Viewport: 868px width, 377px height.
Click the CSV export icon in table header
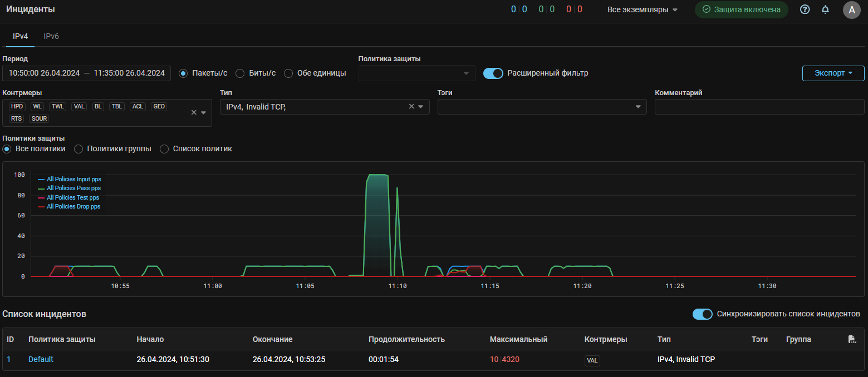pyautogui.click(x=852, y=339)
